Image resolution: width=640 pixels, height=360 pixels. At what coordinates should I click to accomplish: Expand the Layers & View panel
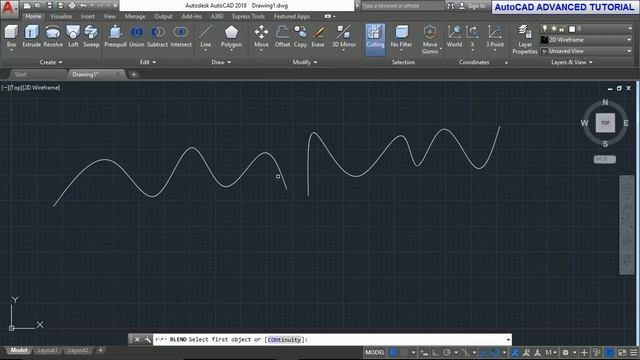(x=571, y=62)
